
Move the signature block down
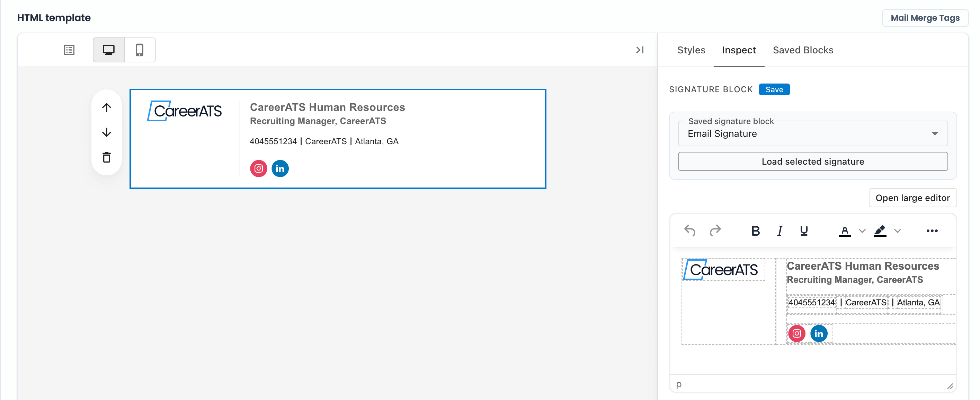coord(107,132)
